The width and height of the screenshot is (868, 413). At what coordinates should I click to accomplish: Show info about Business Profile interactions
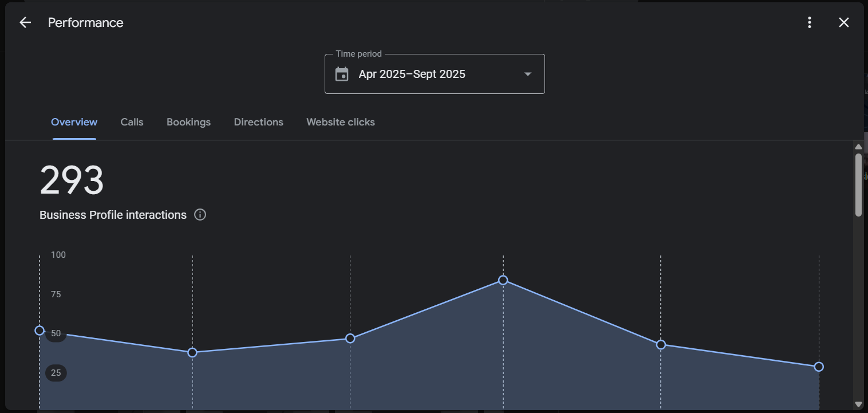[200, 215]
